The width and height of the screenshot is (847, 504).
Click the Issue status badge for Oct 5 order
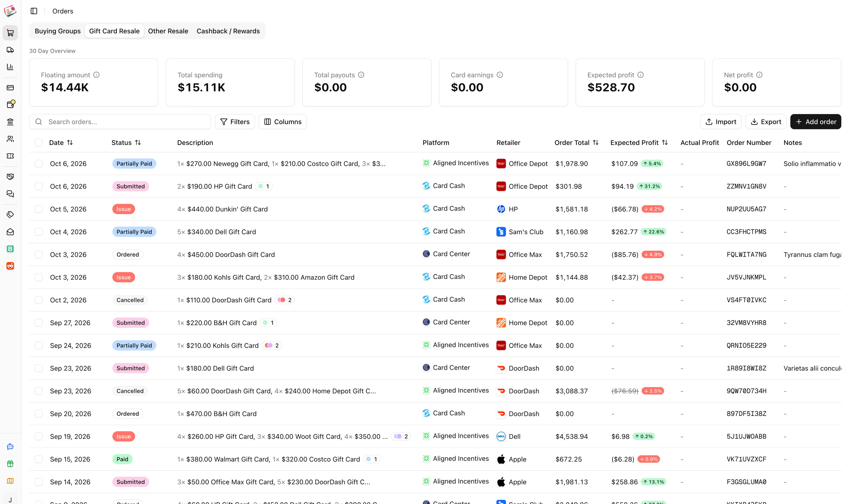click(x=124, y=209)
